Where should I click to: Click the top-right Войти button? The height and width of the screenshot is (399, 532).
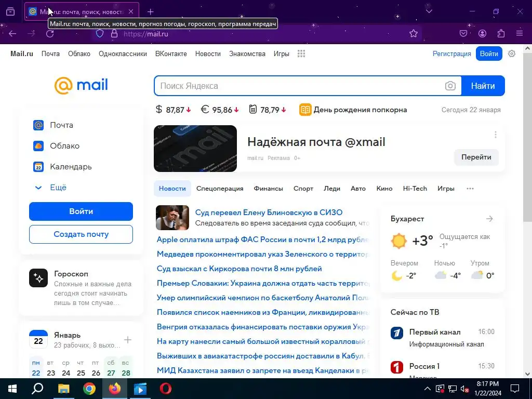click(489, 54)
